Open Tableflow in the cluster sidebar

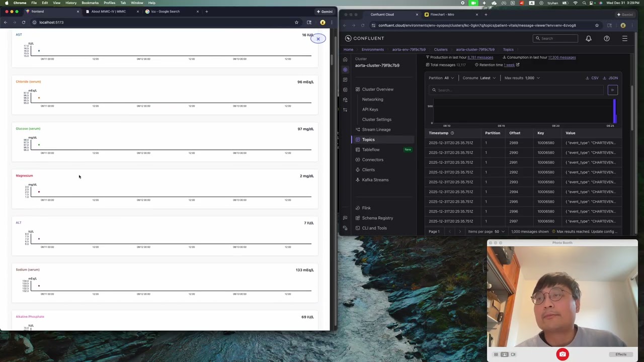pos(371,150)
